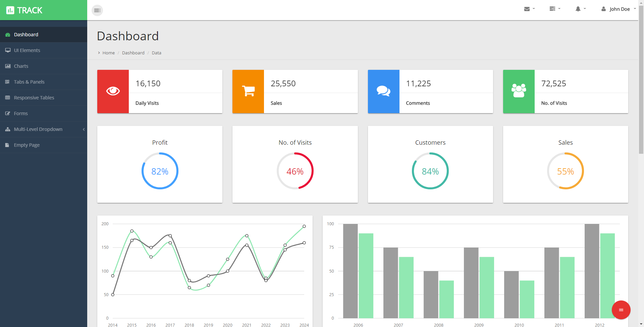Image resolution: width=644 pixels, height=327 pixels.
Task: Click the edit icon next to Forms
Action: click(8, 113)
